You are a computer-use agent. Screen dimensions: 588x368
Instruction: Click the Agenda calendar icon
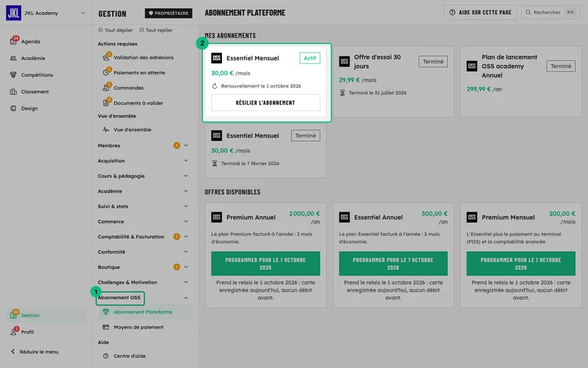pos(13,41)
